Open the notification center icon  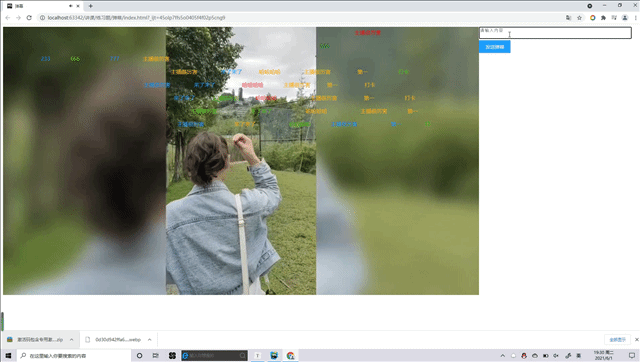coord(632,355)
